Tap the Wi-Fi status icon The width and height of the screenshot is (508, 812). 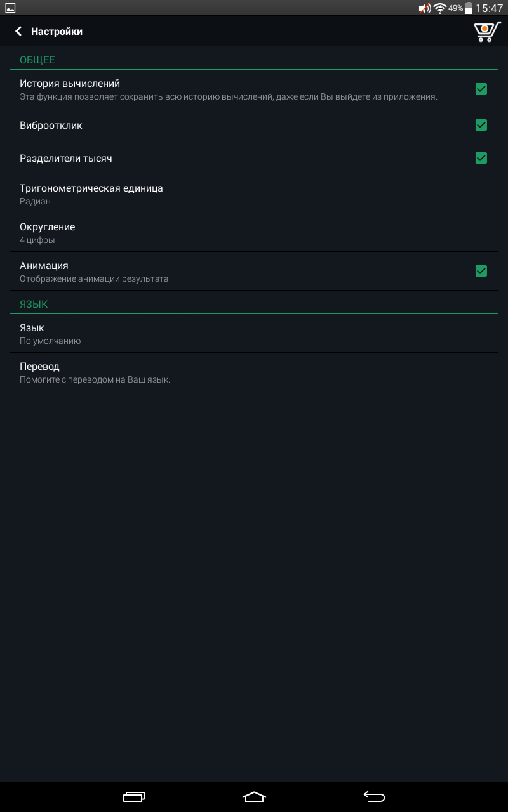tap(440, 8)
